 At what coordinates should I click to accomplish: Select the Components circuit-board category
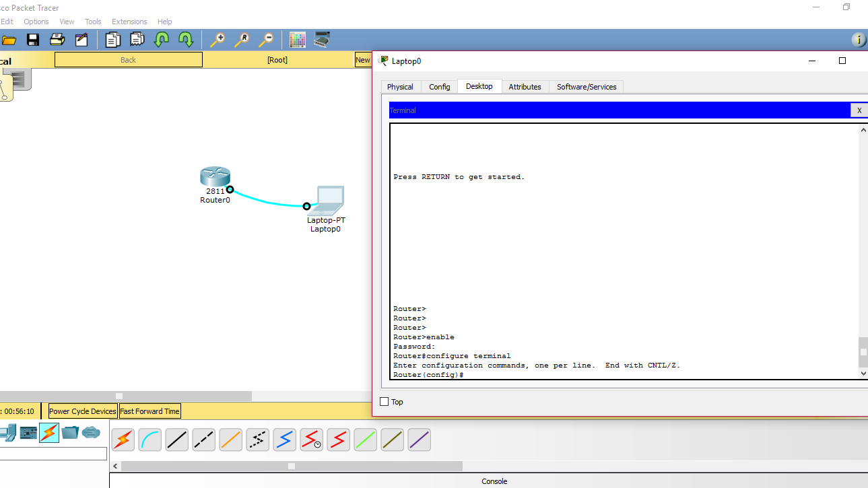click(28, 433)
